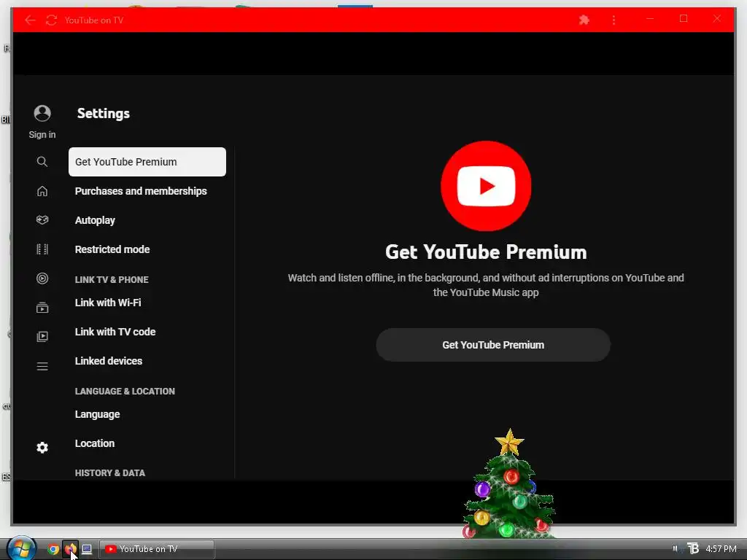Open Movies via the film strip icon
Viewport: 747px width, 560px height.
pyautogui.click(x=42, y=249)
